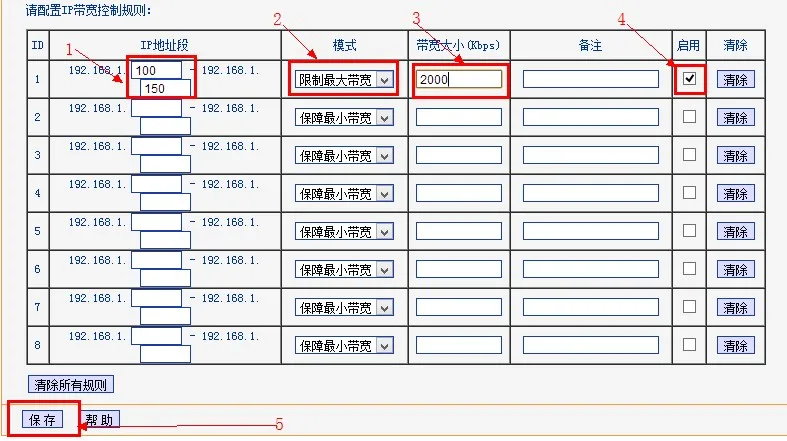Click the 备注 remark field in row 1
Image resolution: width=787 pixels, height=441 pixels.
pos(590,79)
